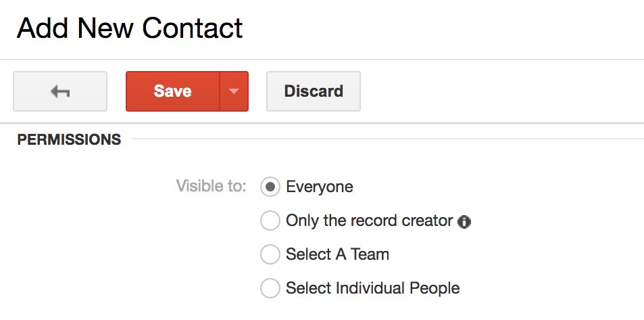
Task: Click the 'Only the record creator' label text
Action: (369, 221)
